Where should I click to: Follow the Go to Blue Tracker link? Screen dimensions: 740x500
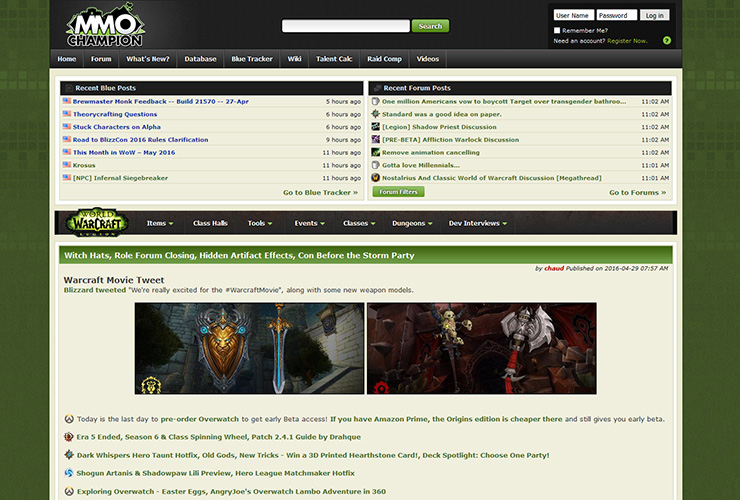coord(320,192)
